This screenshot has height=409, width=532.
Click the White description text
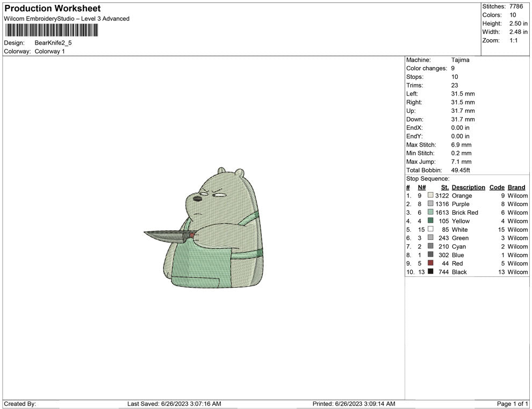pos(460,229)
